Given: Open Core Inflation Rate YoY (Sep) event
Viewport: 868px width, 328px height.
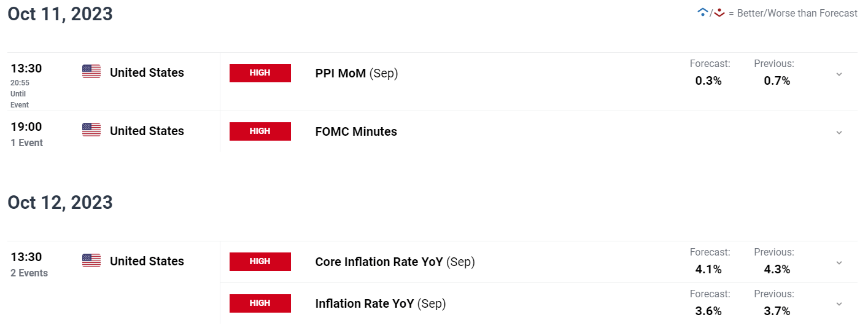Looking at the screenshot, I should click(395, 262).
